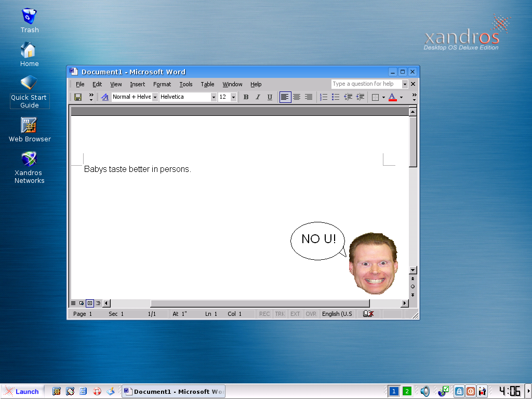Apply numbered list formatting
This screenshot has width=532, height=399.
click(324, 97)
